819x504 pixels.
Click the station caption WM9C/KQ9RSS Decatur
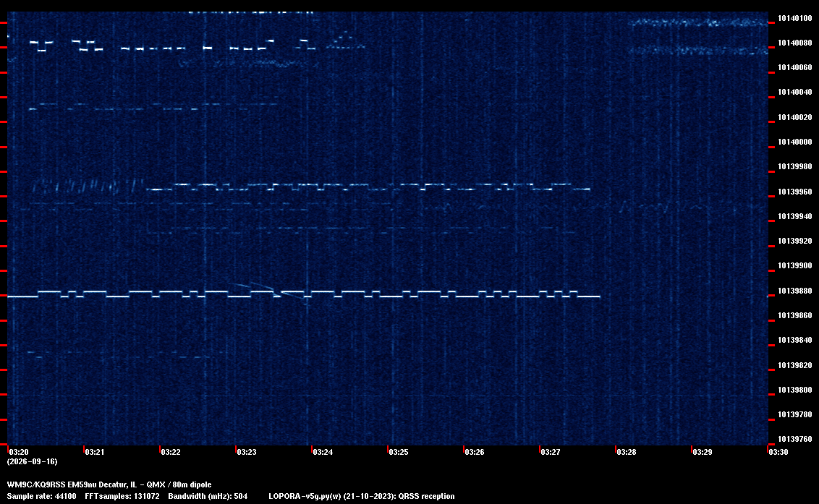click(x=109, y=484)
